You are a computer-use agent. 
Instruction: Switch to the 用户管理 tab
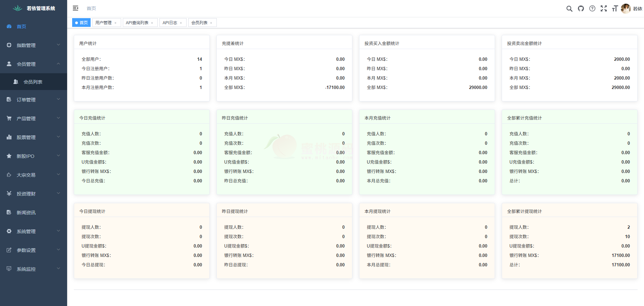(x=103, y=23)
